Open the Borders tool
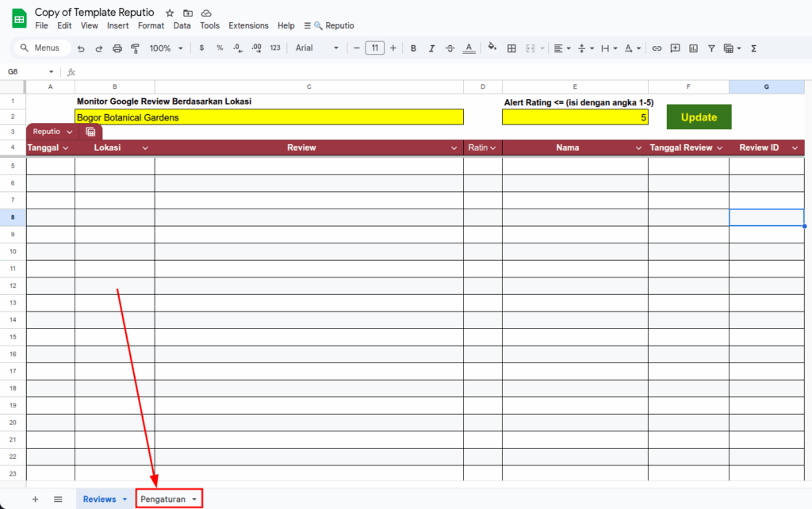 click(511, 48)
